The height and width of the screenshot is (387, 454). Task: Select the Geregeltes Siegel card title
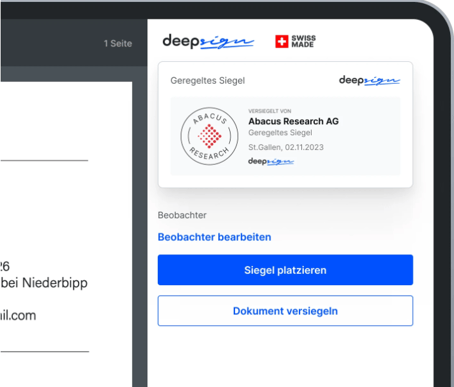pyautogui.click(x=208, y=81)
